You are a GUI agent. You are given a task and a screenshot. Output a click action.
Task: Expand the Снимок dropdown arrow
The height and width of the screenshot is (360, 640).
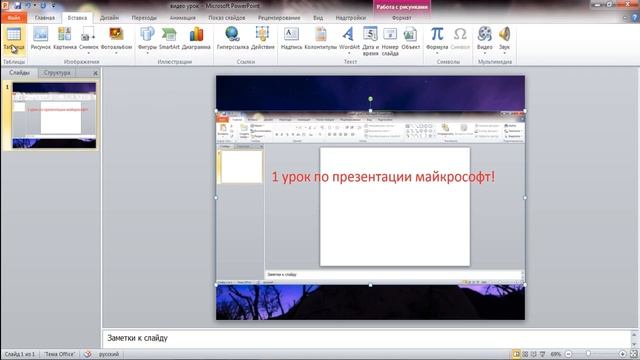coord(88,53)
